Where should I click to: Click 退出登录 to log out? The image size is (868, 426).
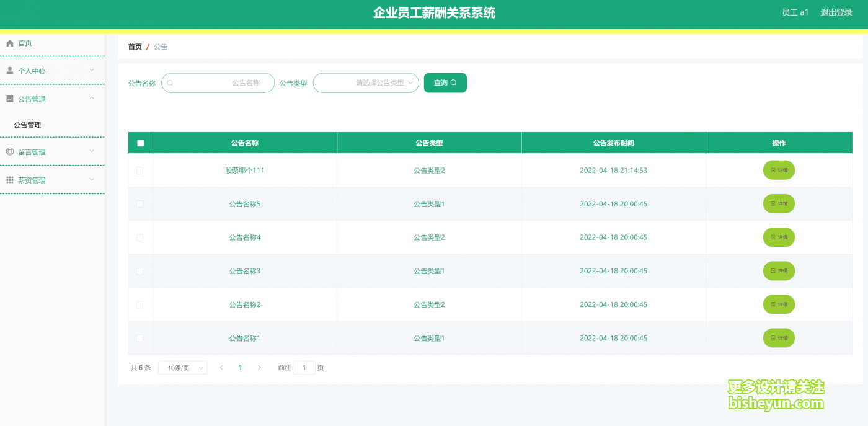(836, 12)
